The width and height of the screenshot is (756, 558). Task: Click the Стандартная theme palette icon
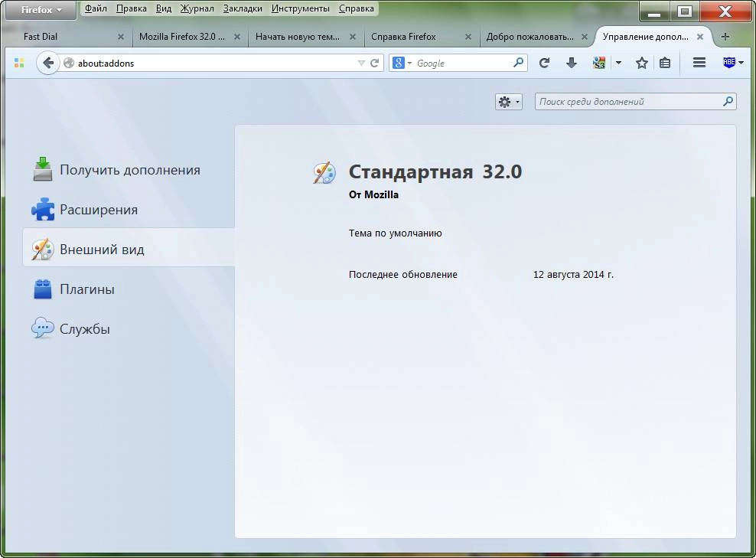324,173
